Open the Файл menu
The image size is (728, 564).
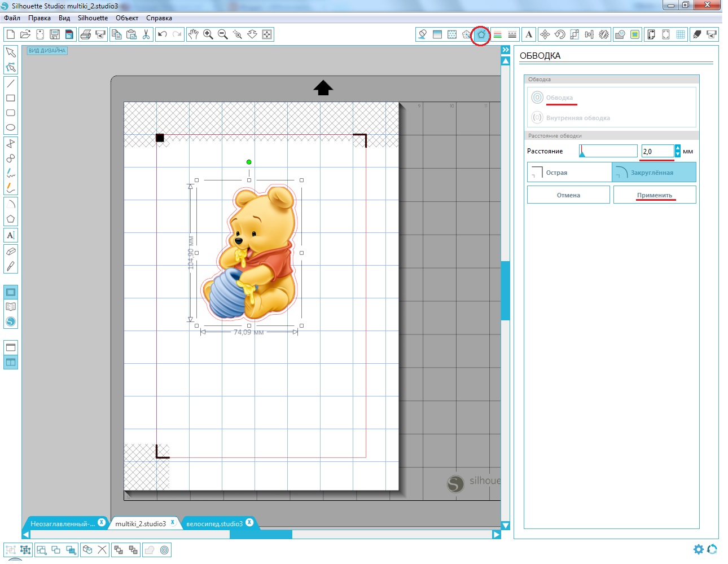click(12, 18)
